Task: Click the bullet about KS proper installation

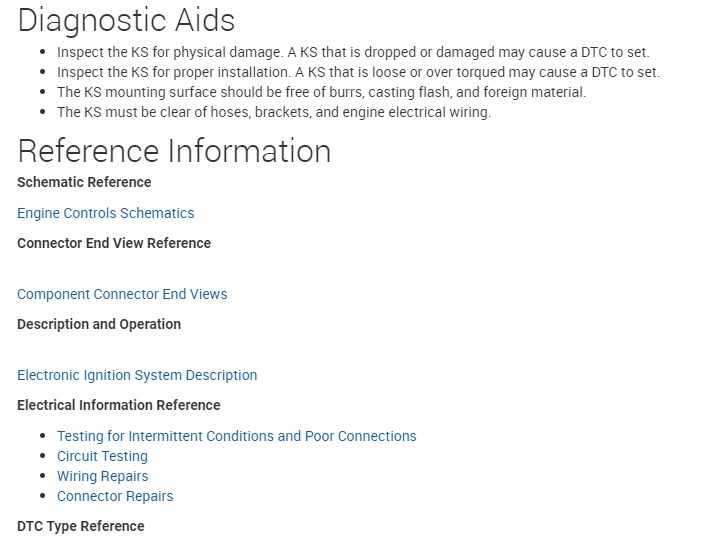Action: [x=358, y=72]
